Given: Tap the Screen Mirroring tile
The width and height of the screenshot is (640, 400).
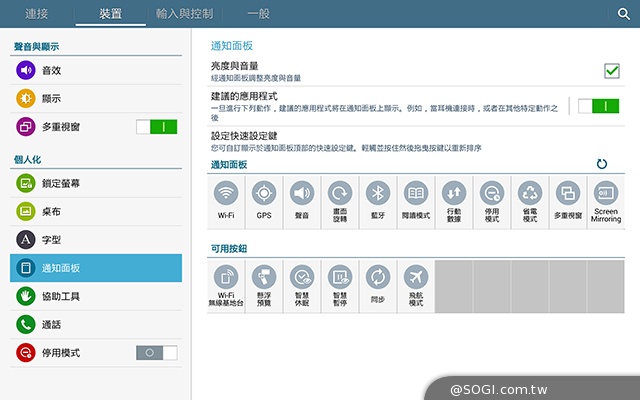Looking at the screenshot, I should [606, 200].
